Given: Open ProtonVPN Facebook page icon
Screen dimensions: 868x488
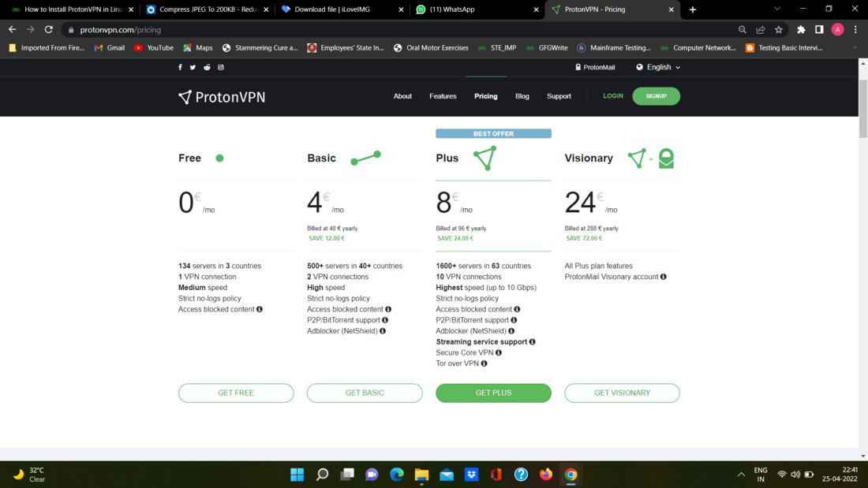Looking at the screenshot, I should pyautogui.click(x=180, y=67).
